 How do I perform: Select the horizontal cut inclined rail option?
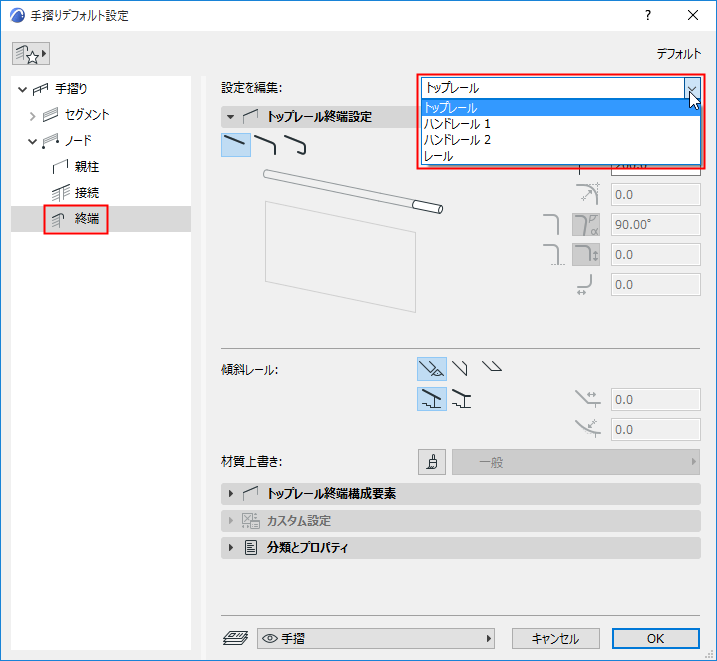point(492,366)
